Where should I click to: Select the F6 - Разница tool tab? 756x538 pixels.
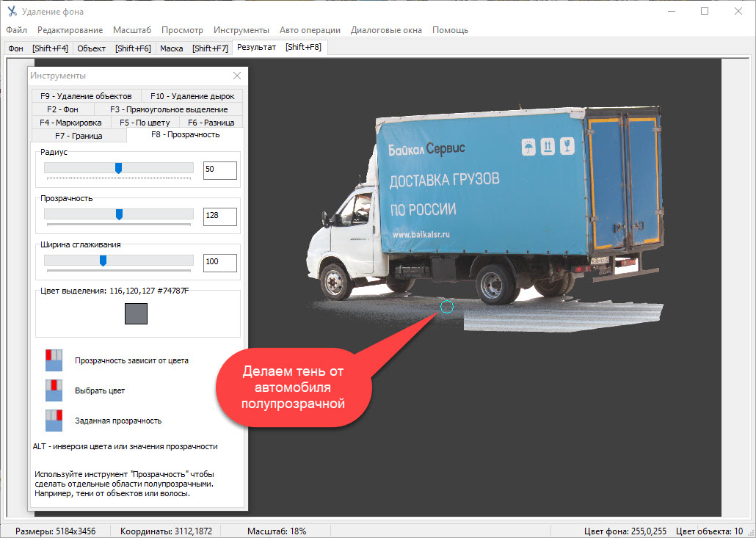pyautogui.click(x=211, y=123)
